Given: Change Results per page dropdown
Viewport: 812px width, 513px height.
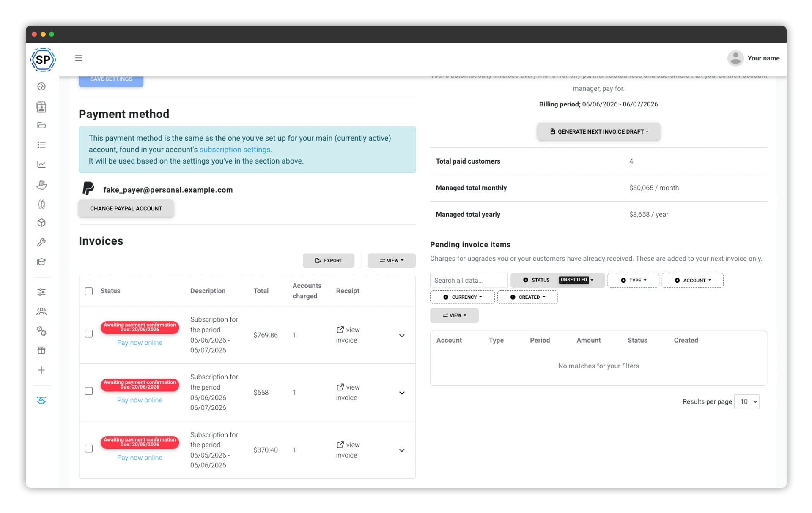Looking at the screenshot, I should tap(747, 402).
